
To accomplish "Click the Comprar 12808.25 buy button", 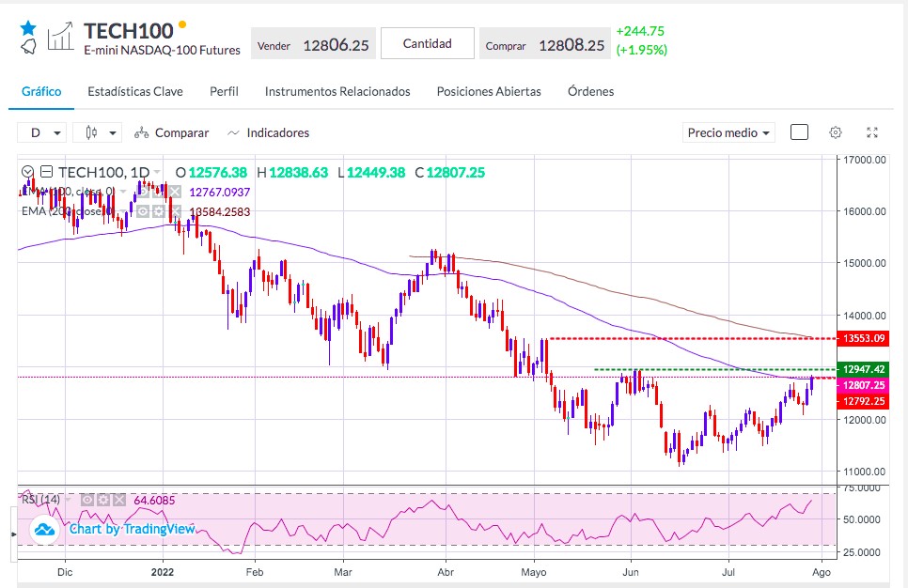I will point(545,44).
